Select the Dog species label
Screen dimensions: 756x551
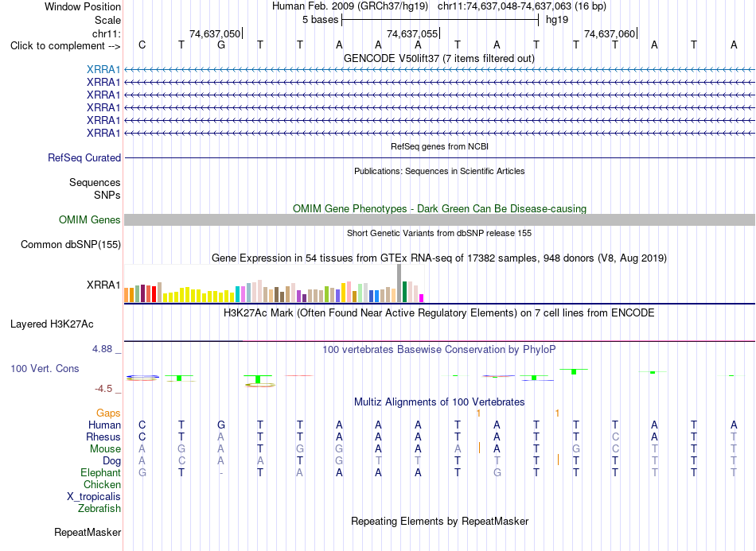click(x=111, y=461)
